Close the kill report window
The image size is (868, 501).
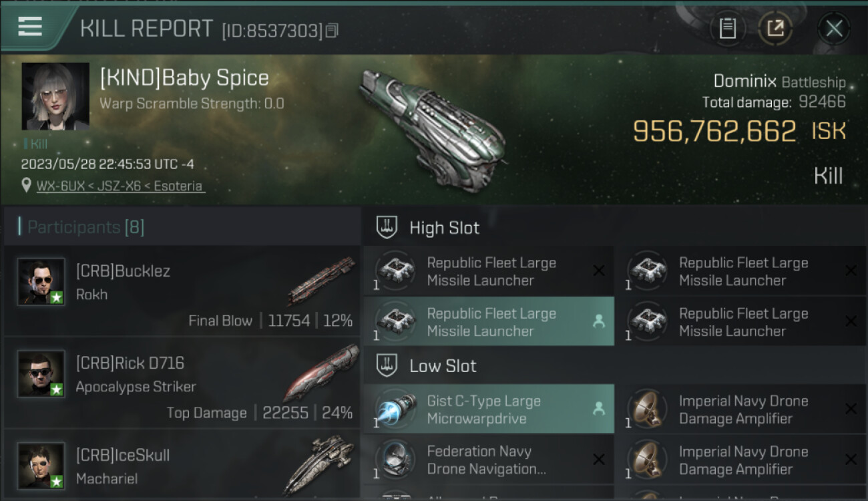(x=834, y=28)
